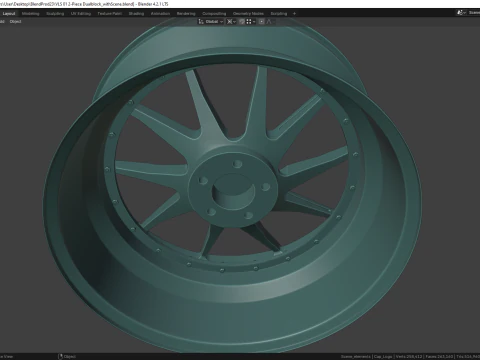
Task: Open the Object menu in viewport header
Action: coord(15,22)
